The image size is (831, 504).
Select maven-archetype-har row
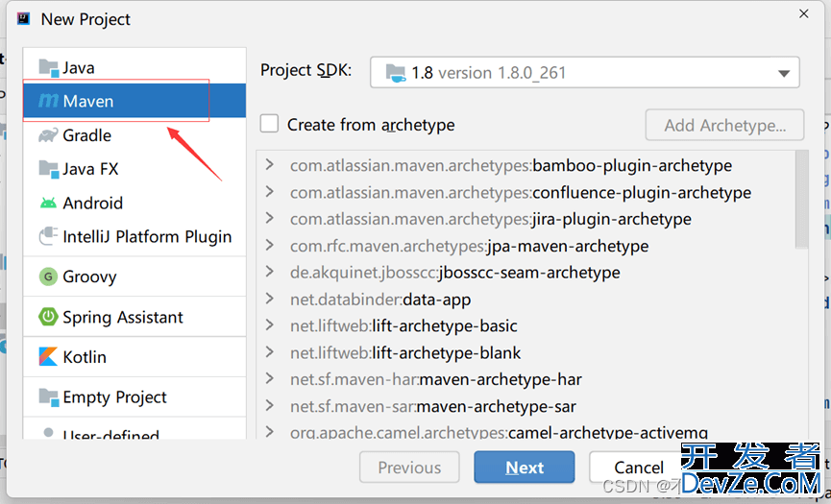click(x=435, y=379)
